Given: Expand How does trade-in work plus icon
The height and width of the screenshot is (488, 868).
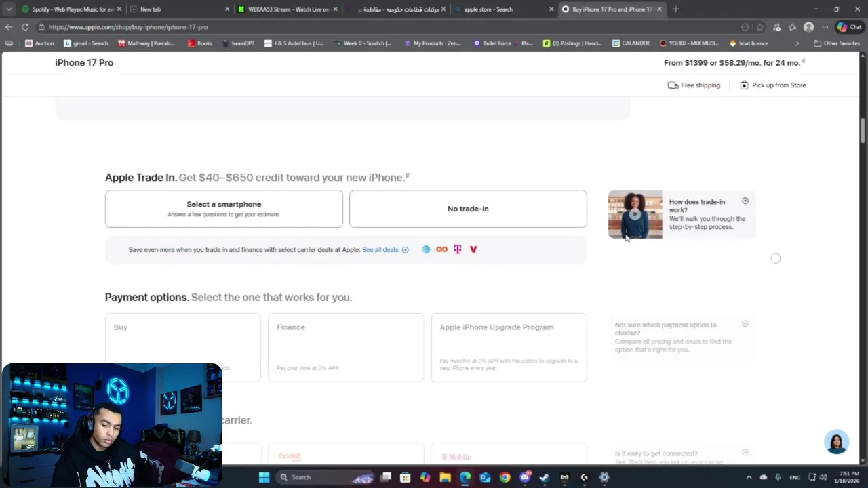Looking at the screenshot, I should (745, 201).
